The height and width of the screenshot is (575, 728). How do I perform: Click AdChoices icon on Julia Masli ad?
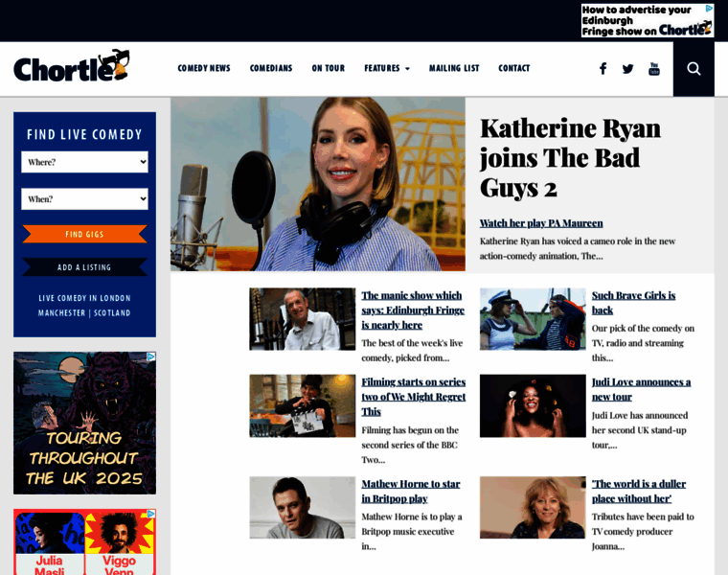click(x=151, y=514)
